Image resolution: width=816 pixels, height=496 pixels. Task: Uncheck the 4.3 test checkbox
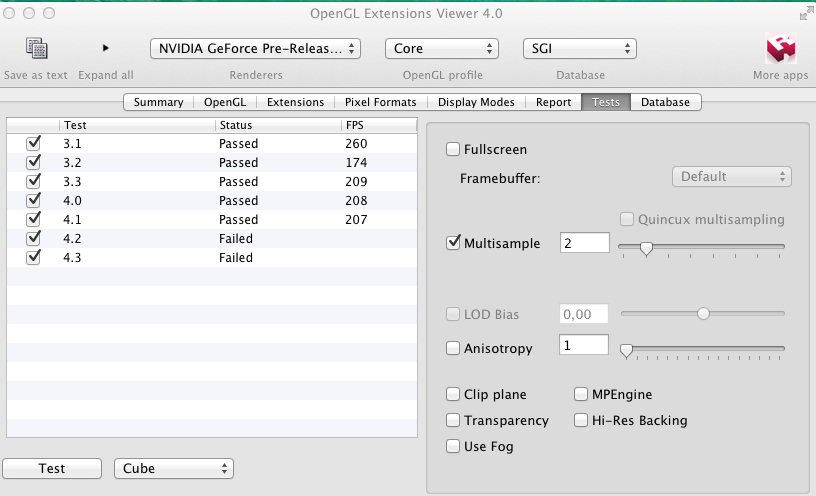33,257
